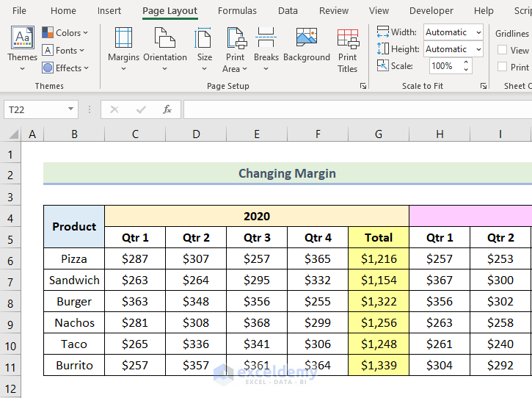This screenshot has height=398, width=532.
Task: Click the Enter checkmark icon
Action: tap(141, 109)
